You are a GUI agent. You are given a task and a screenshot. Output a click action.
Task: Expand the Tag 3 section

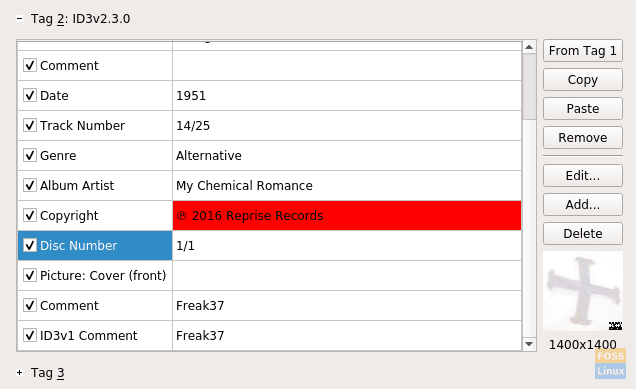(19, 372)
